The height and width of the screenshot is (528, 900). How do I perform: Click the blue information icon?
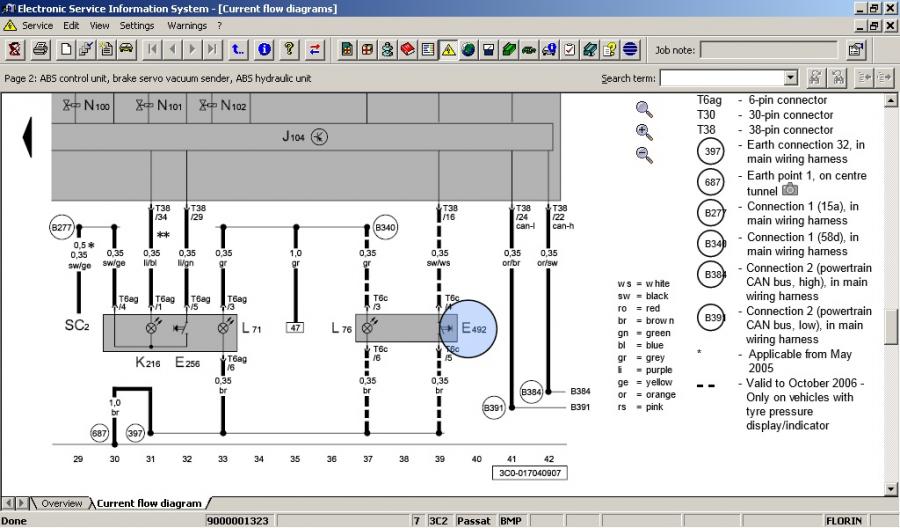(264, 49)
